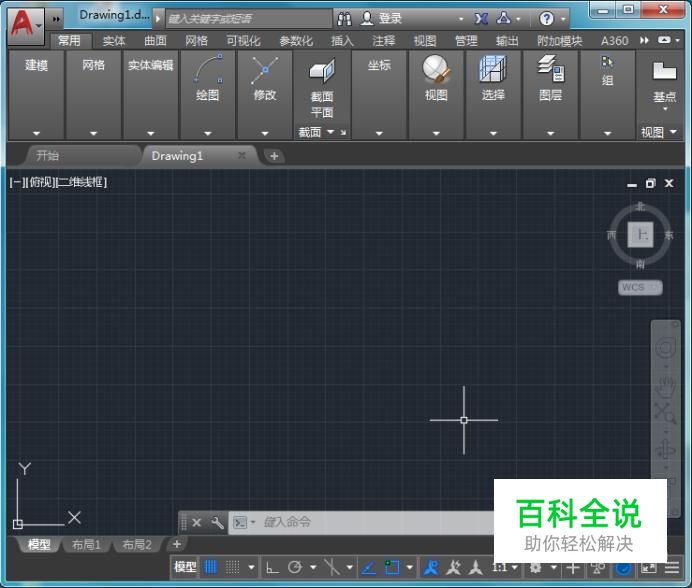
Task: Click the 选择 (Selection) panel icon
Action: click(x=493, y=69)
